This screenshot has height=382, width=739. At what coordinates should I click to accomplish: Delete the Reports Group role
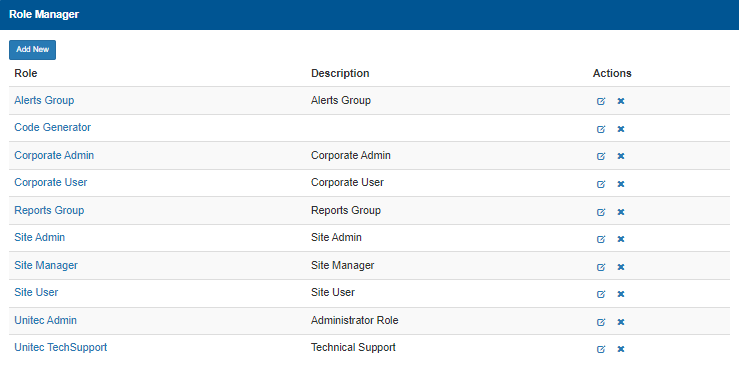[x=621, y=212]
